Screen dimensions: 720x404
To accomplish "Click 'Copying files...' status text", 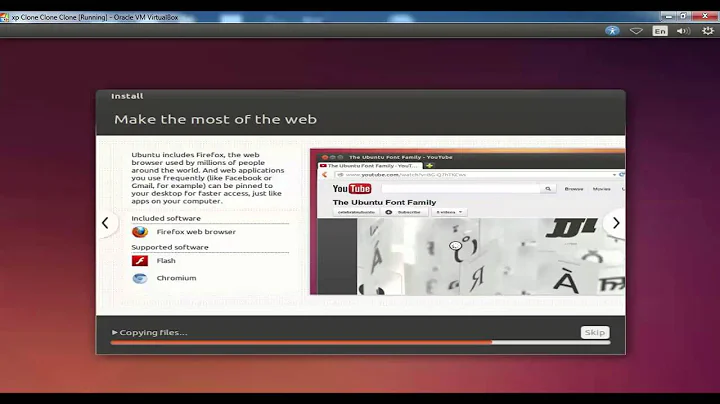I will pyautogui.click(x=153, y=332).
